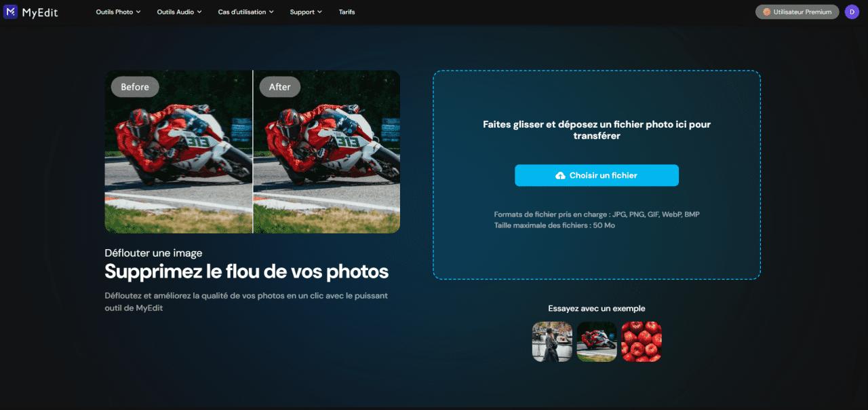Click the MyEdit logo icon
This screenshot has width=868, height=410.
10,12
